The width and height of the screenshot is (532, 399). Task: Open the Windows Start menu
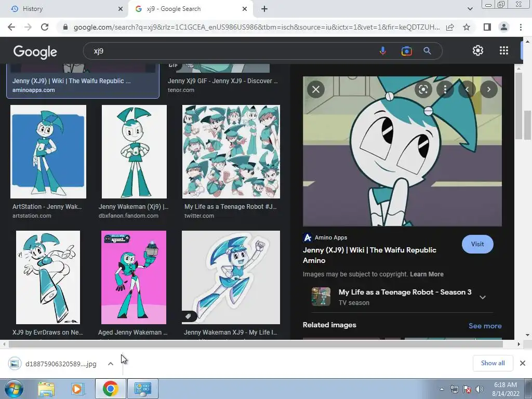14,389
